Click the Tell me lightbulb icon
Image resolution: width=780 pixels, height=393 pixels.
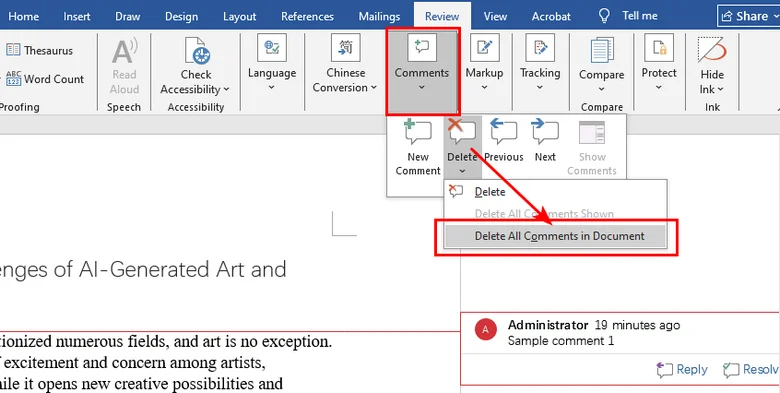[604, 16]
